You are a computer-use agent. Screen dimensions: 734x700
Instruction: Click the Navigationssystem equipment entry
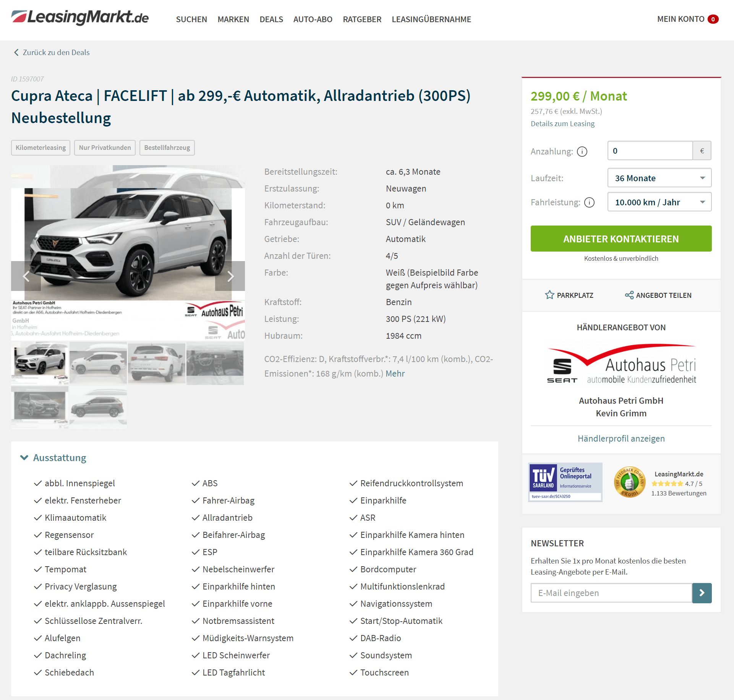396,604
